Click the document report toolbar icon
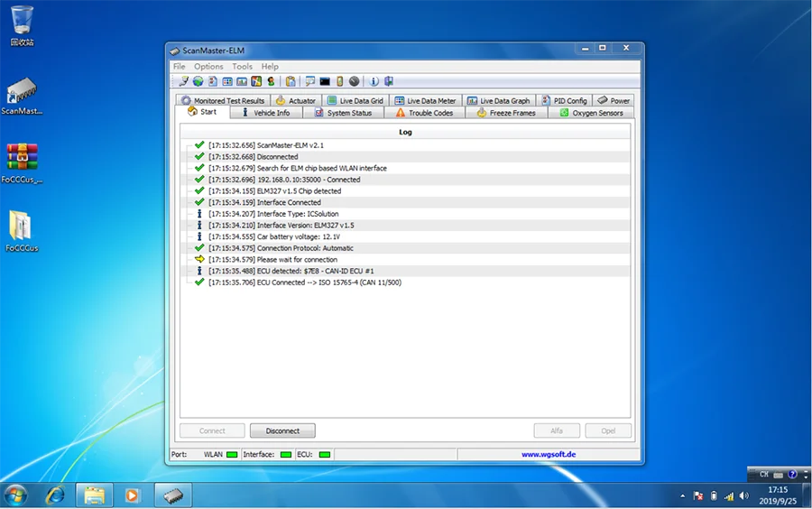Viewport: 812px width, 509px height. [x=213, y=81]
